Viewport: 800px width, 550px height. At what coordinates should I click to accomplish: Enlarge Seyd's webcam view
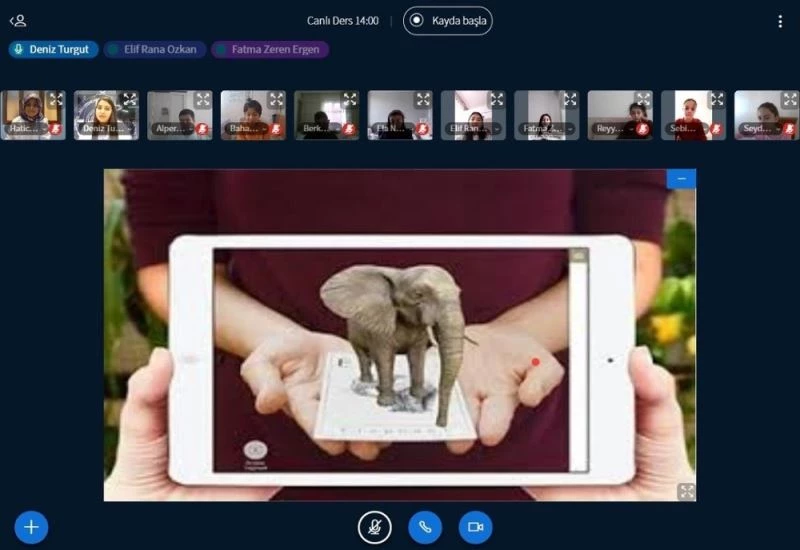pos(790,99)
